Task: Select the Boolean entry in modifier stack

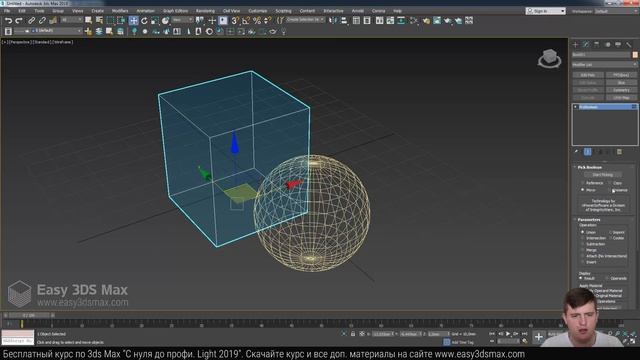Action: click(x=605, y=107)
